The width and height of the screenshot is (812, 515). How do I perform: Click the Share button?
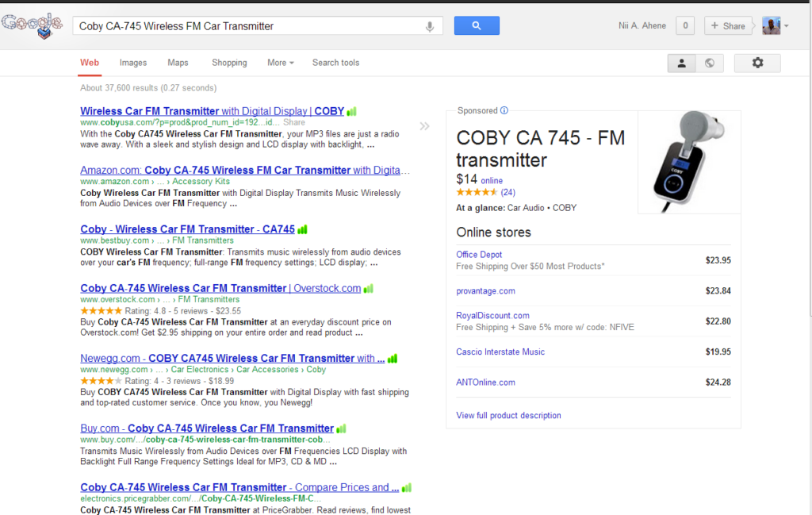[x=728, y=26]
